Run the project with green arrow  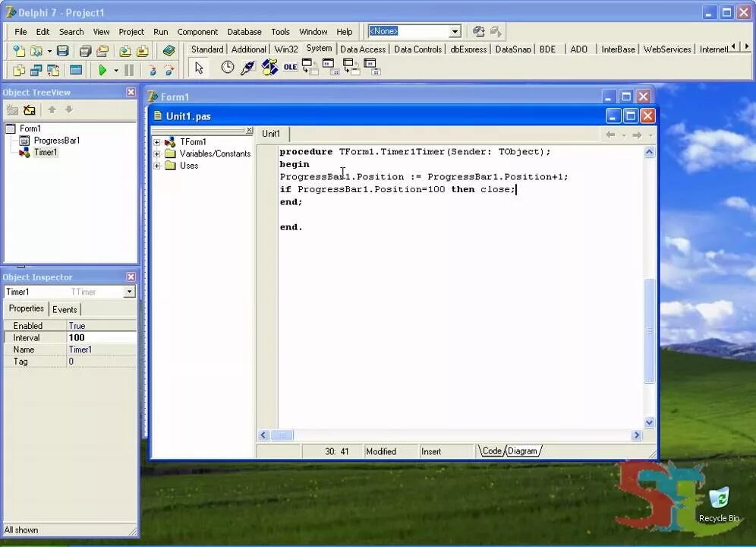click(102, 71)
